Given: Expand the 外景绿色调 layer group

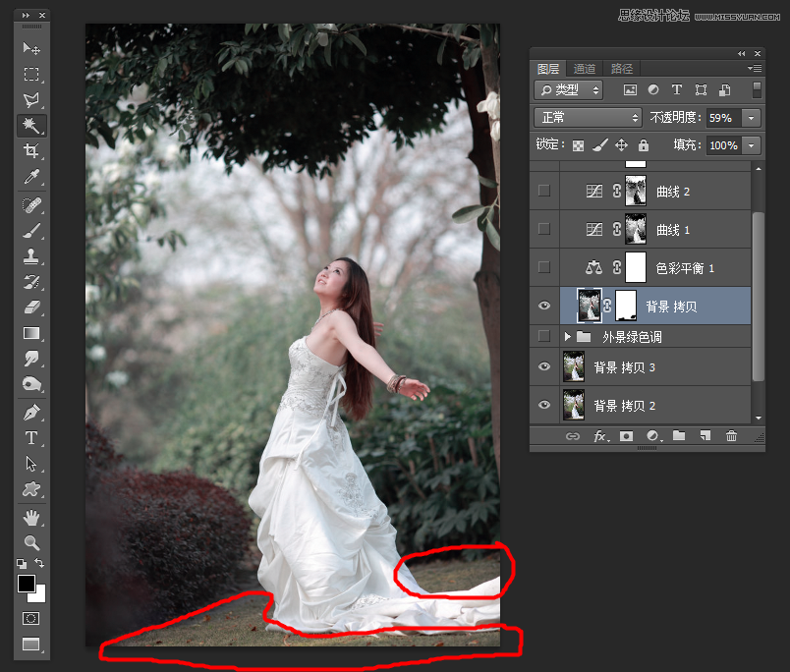Looking at the screenshot, I should click(568, 335).
